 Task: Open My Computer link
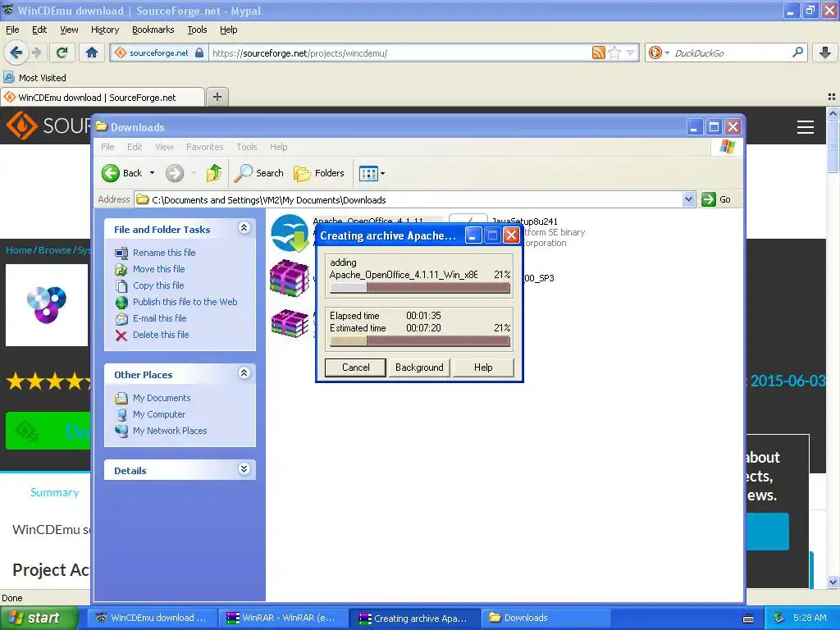(158, 414)
